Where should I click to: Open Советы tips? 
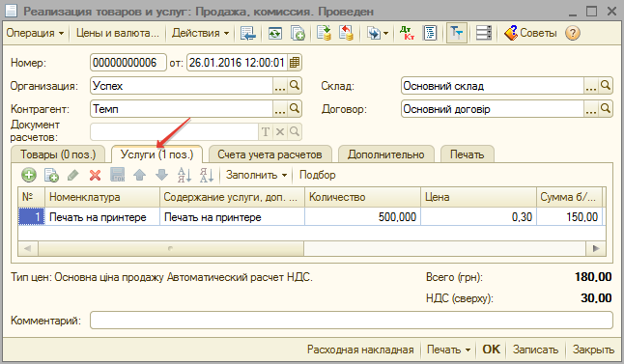click(530, 33)
